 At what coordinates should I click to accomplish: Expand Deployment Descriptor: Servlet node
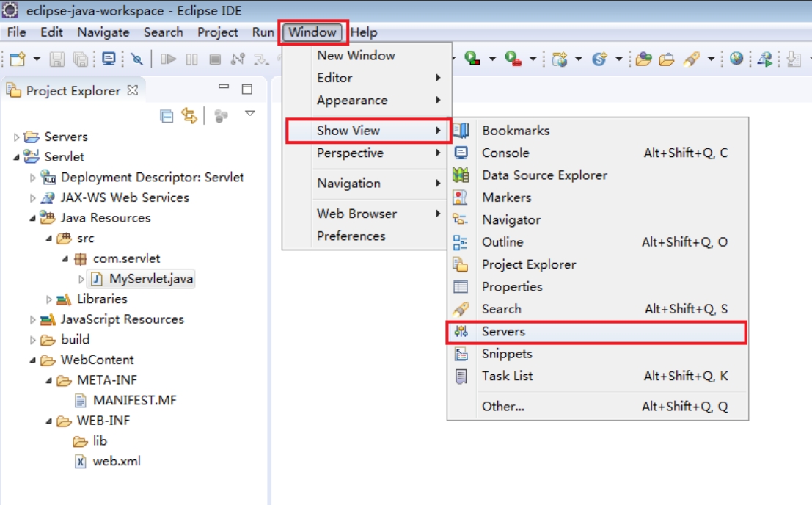pyautogui.click(x=32, y=178)
